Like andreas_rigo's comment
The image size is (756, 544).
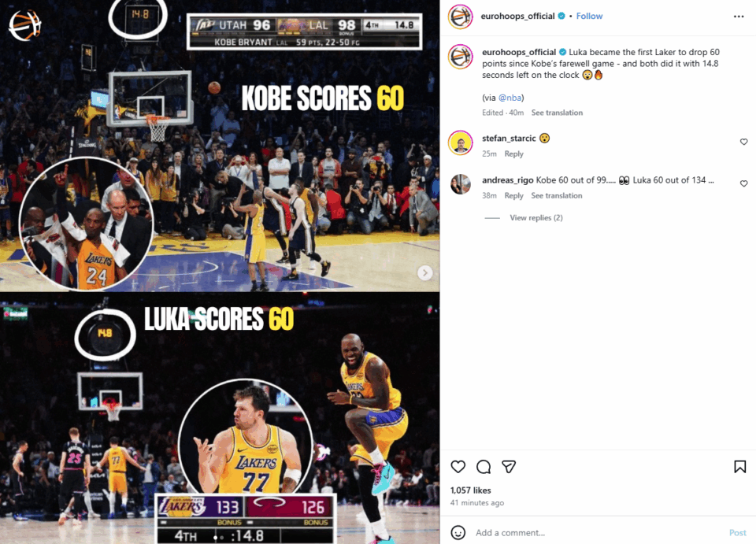point(744,183)
